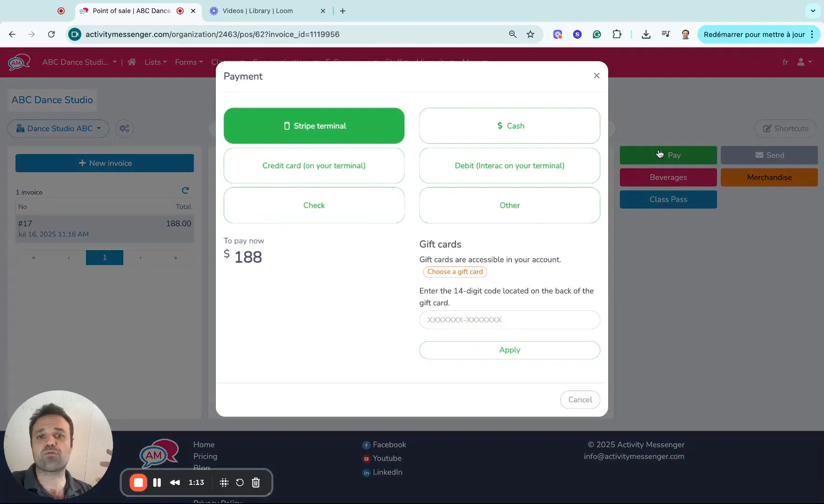Open the user account dropdown
Viewport: 824px width, 504px height.
[804, 62]
